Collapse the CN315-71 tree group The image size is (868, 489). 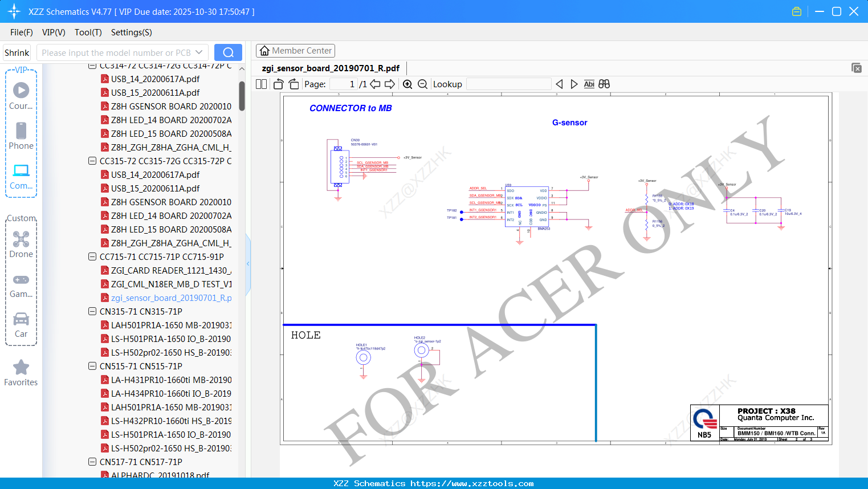tap(92, 311)
